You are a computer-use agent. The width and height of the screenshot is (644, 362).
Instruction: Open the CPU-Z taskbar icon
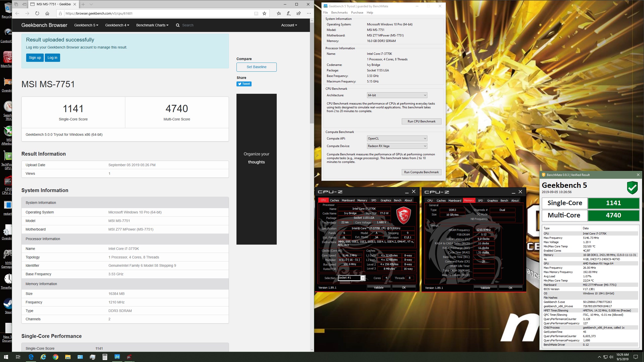coord(129,357)
